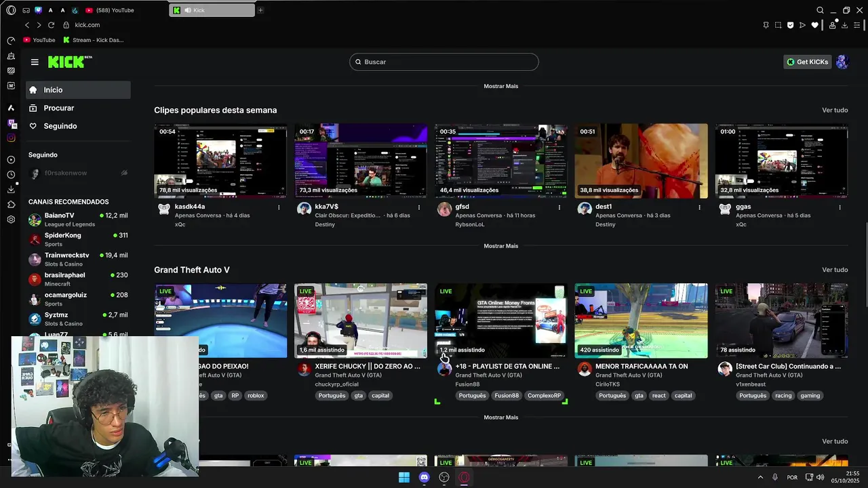Open downloads icon in the left sidebar

[x=11, y=190]
